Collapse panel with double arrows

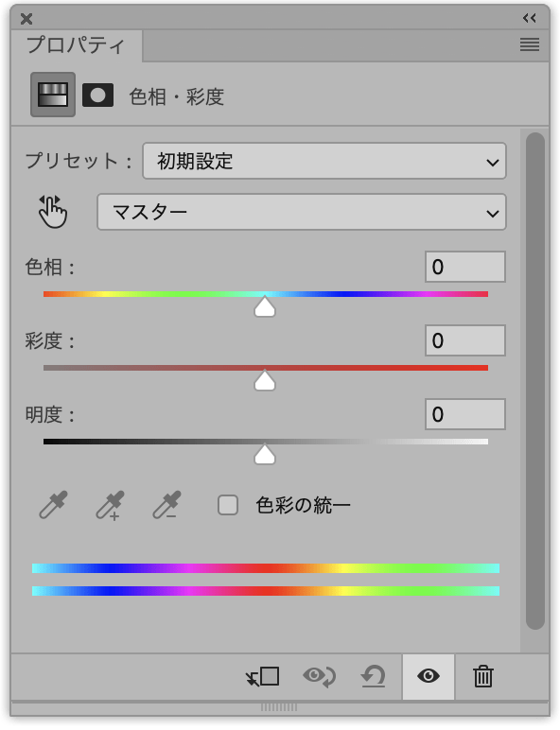coord(529,18)
